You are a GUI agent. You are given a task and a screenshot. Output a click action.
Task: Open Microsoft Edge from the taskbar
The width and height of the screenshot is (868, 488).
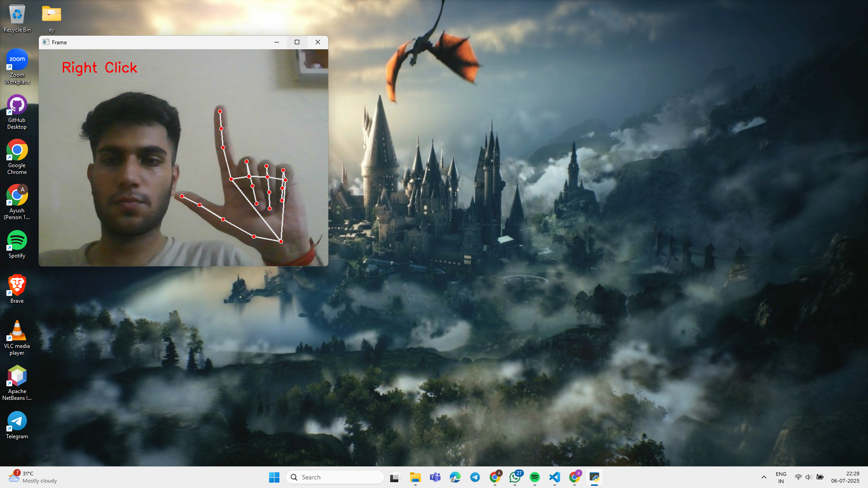(455, 477)
